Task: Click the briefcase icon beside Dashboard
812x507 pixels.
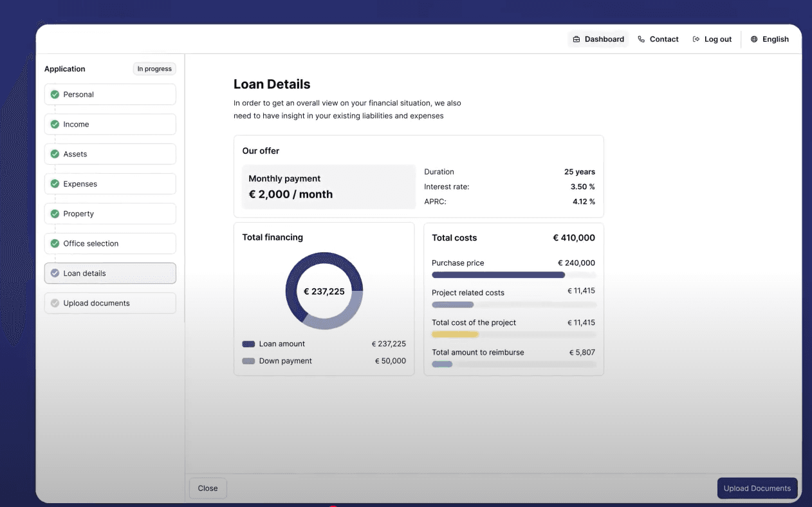Action: [577, 39]
